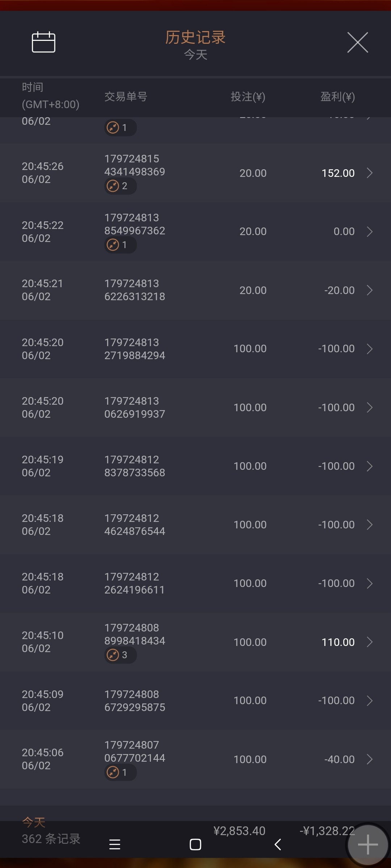Tap the Android home navigation button

195,844
